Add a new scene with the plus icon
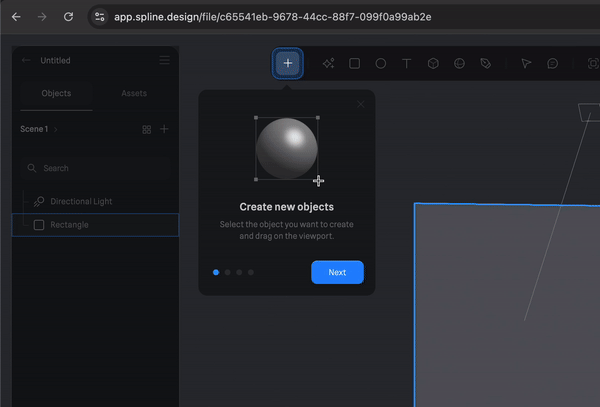The height and width of the screenshot is (407, 600). pos(164,129)
